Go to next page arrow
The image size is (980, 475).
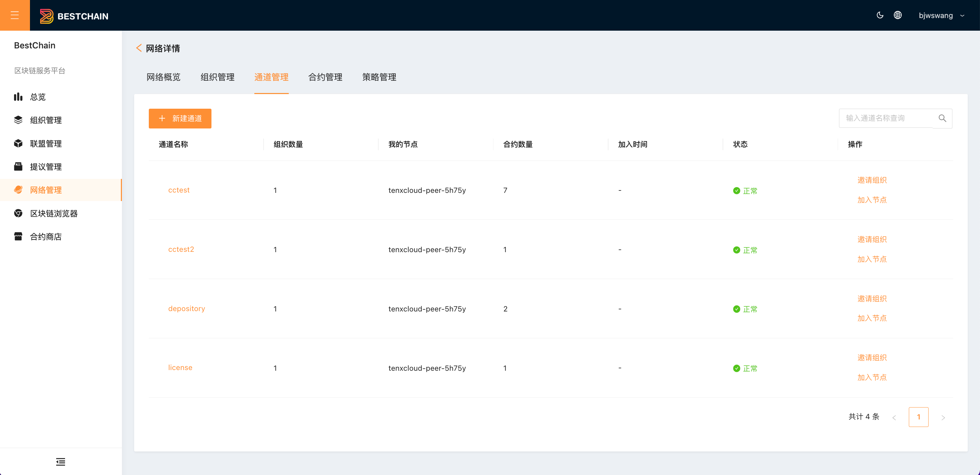tap(943, 417)
